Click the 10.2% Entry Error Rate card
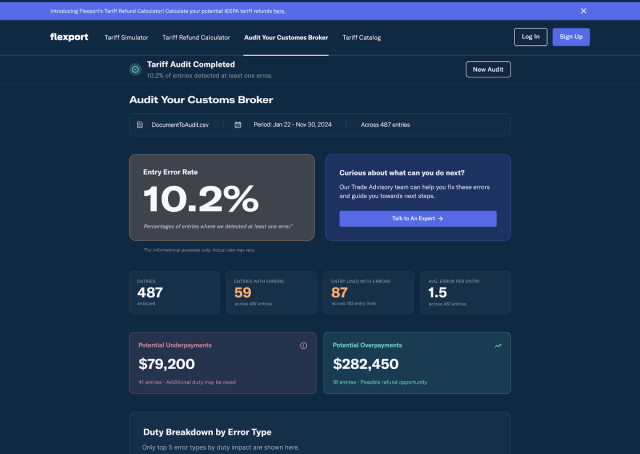640x454 pixels. pos(222,197)
